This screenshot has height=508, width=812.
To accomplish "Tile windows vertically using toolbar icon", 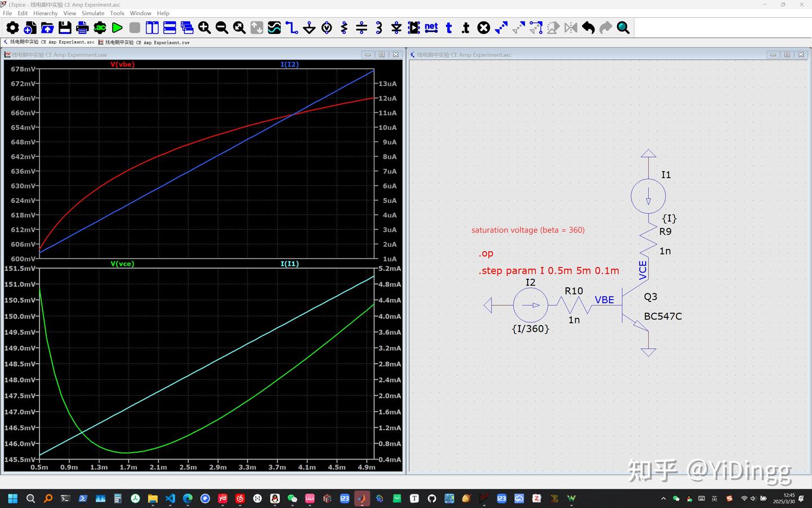I will click(152, 28).
